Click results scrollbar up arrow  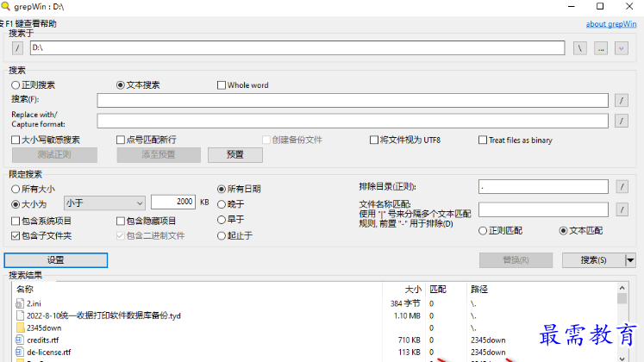point(622,288)
